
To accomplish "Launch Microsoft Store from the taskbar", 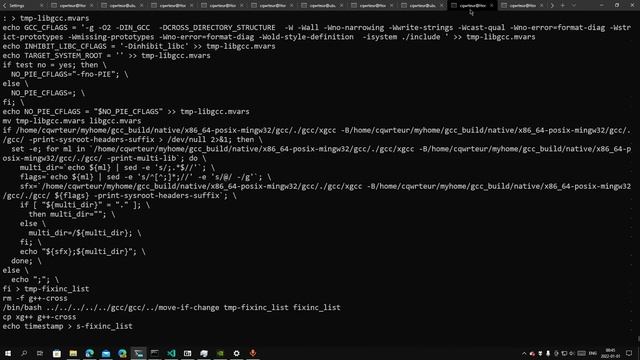I will point(57,353).
